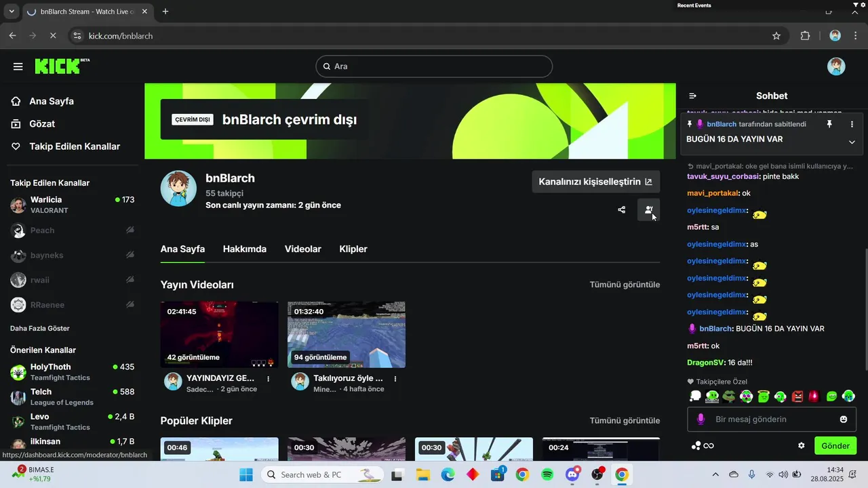Open options for Takılıyoruz öyle video
This screenshot has width=868, height=488.
click(395, 379)
